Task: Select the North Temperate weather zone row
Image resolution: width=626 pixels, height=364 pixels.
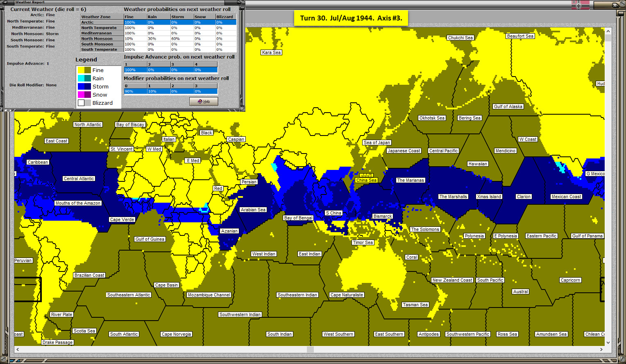Action: point(159,27)
